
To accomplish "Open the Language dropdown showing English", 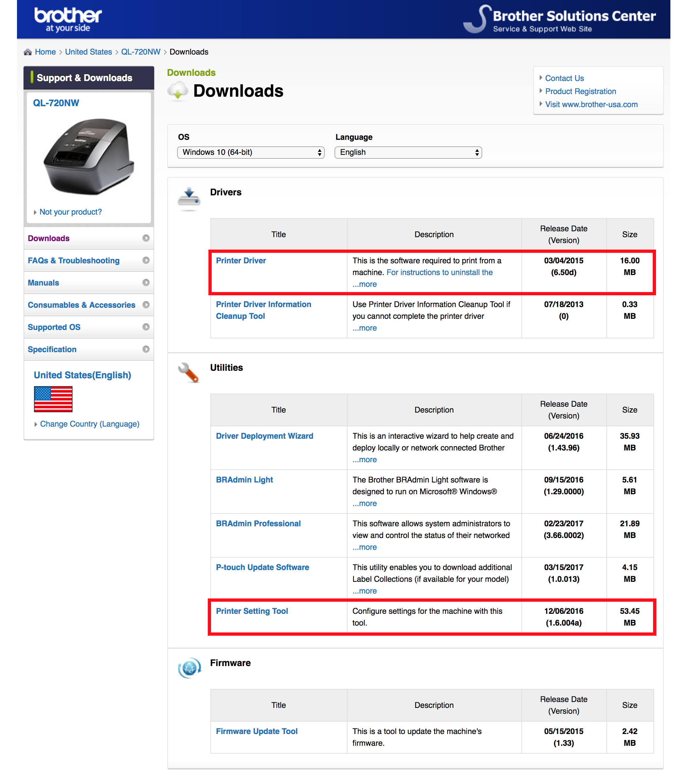I will [x=408, y=152].
